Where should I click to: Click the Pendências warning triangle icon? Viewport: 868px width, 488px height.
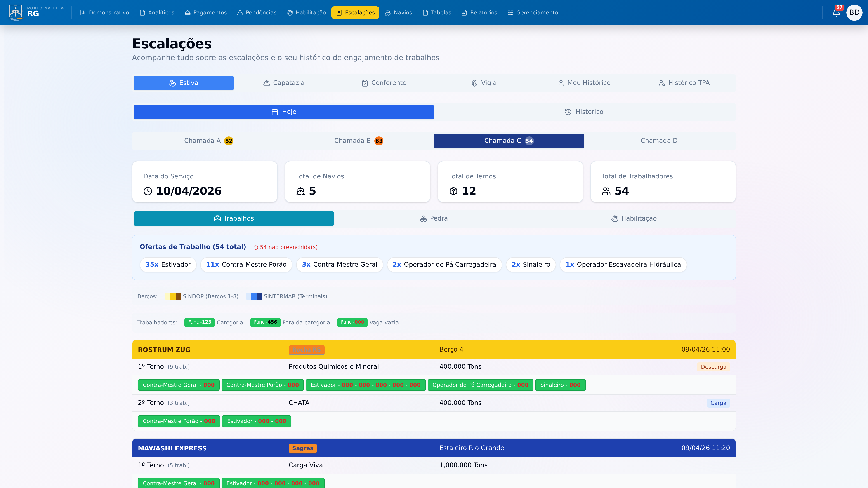pyautogui.click(x=240, y=12)
